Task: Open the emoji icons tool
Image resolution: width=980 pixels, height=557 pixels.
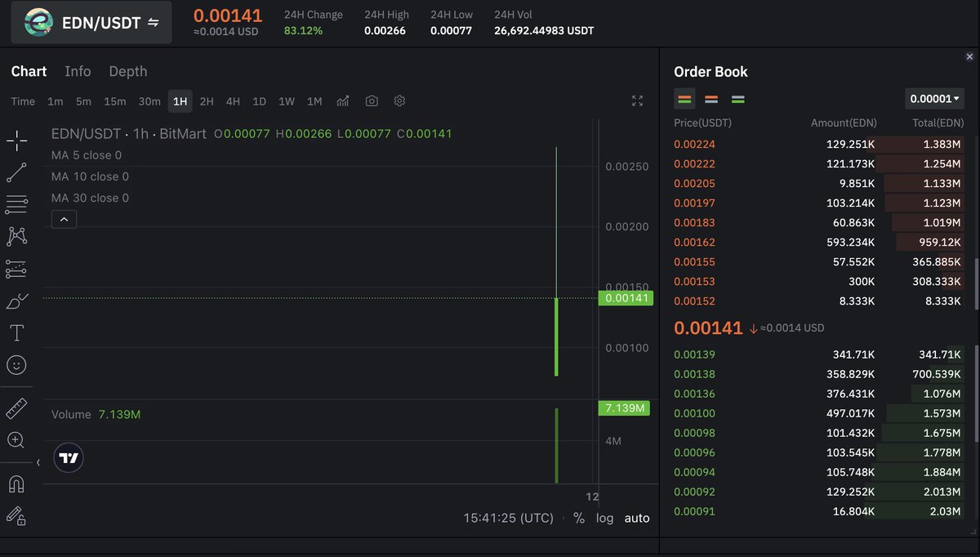Action: point(16,365)
